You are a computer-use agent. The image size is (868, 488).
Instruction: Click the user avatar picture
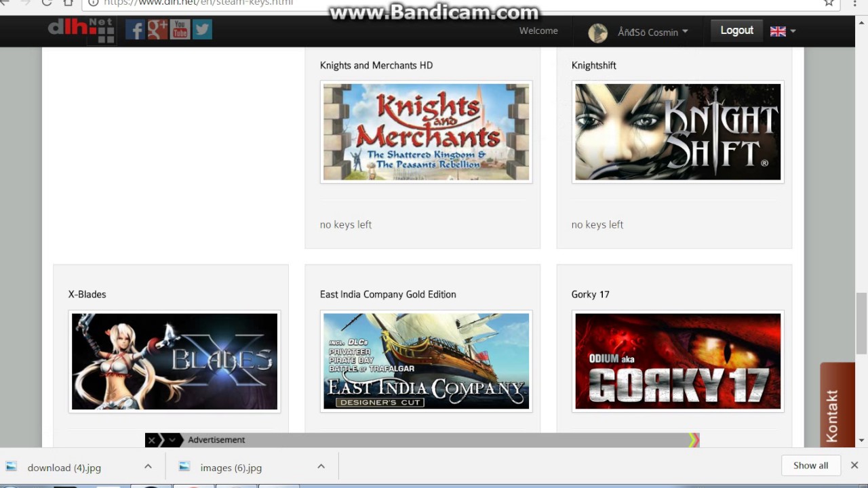click(597, 33)
